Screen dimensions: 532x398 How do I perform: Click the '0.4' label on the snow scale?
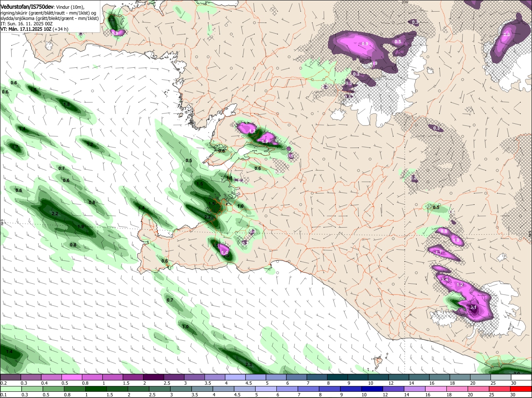point(44,383)
